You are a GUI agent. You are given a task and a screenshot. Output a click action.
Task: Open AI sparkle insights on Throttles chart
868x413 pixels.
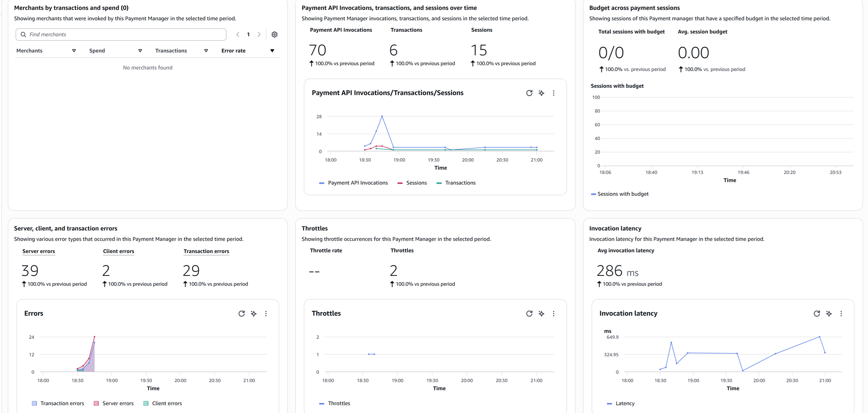pyautogui.click(x=541, y=313)
